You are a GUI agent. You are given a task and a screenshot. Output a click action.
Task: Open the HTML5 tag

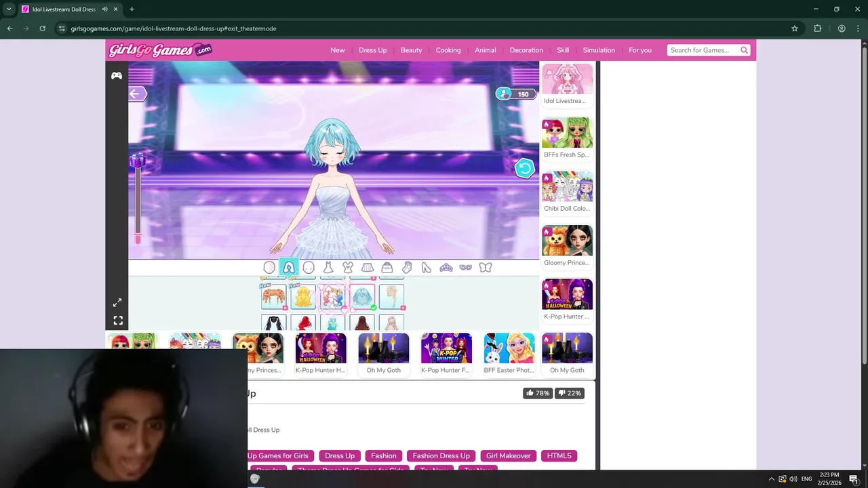(559, 456)
